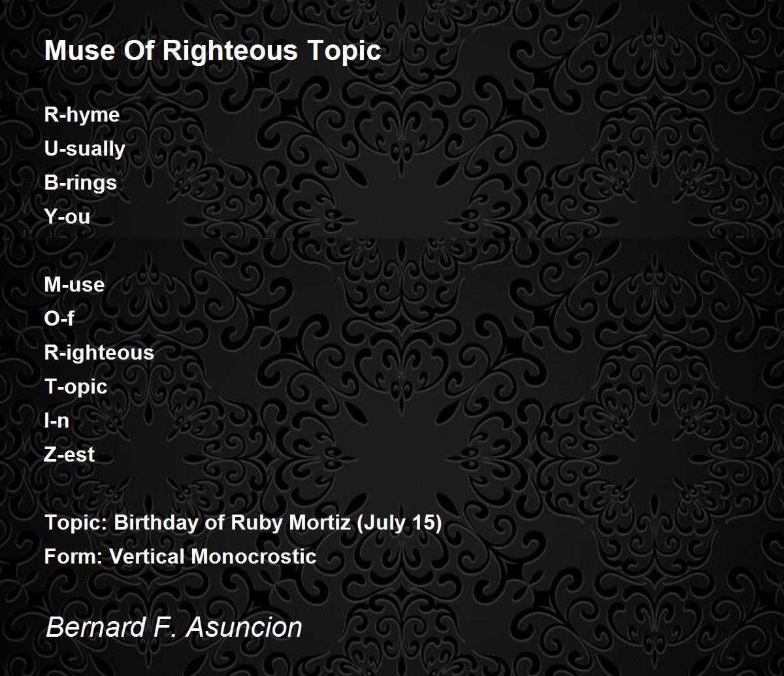Click the author name Bernard F. Asuncion
Viewport: 784px width, 676px height.
coord(174,628)
